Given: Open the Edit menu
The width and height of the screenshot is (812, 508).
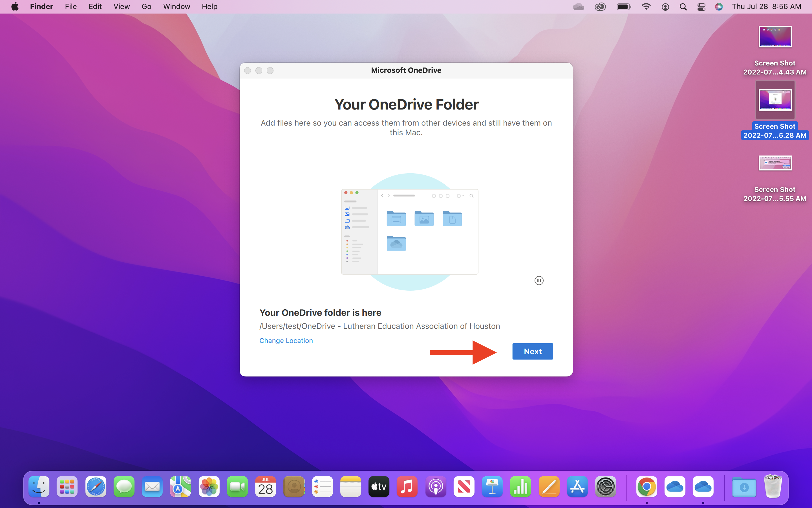Looking at the screenshot, I should tap(95, 6).
